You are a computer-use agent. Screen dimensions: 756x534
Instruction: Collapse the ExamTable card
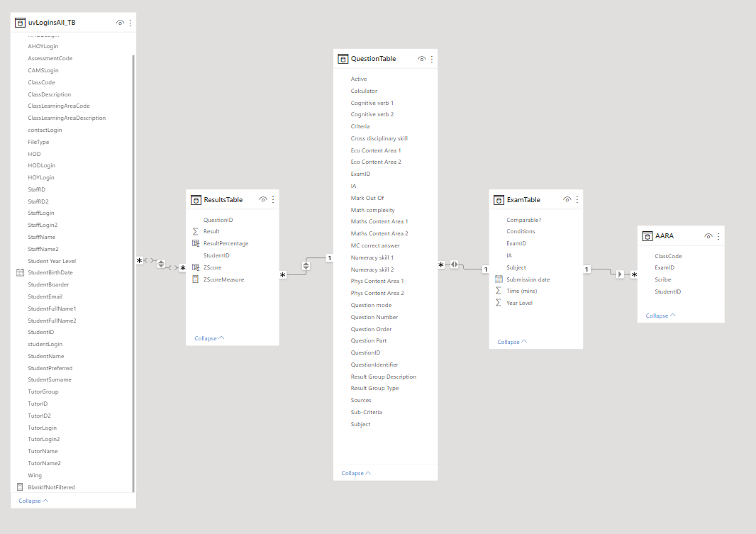coord(512,342)
